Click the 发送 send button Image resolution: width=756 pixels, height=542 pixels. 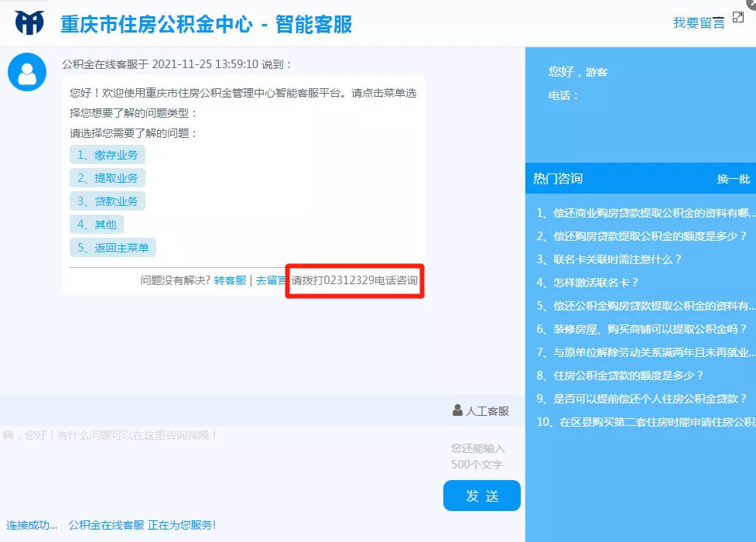coord(481,496)
